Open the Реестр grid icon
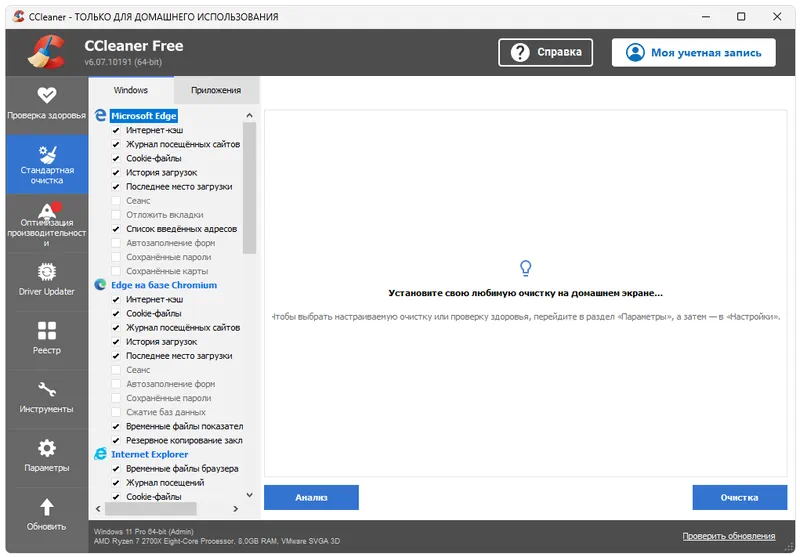800x557 pixels. coord(46,330)
